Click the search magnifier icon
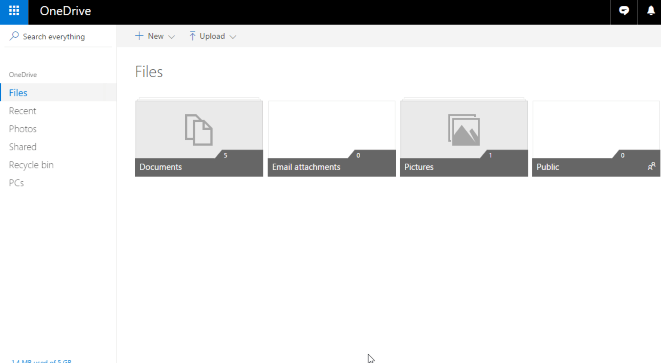Viewport: 661px width, 363px height. pyautogui.click(x=14, y=36)
